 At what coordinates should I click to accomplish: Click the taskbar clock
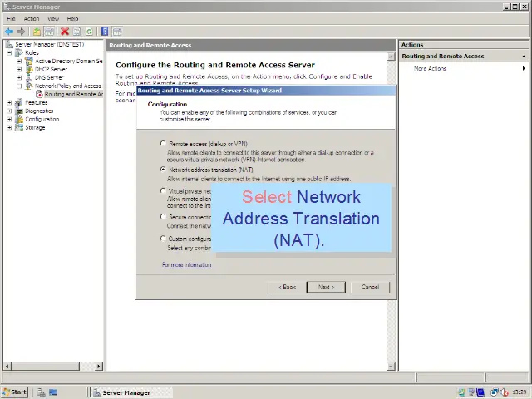tap(519, 392)
